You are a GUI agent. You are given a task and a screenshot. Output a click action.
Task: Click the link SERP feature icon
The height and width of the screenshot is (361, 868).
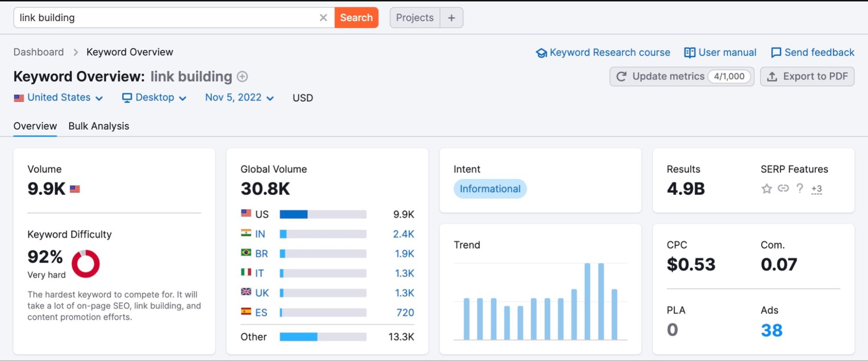pos(783,188)
